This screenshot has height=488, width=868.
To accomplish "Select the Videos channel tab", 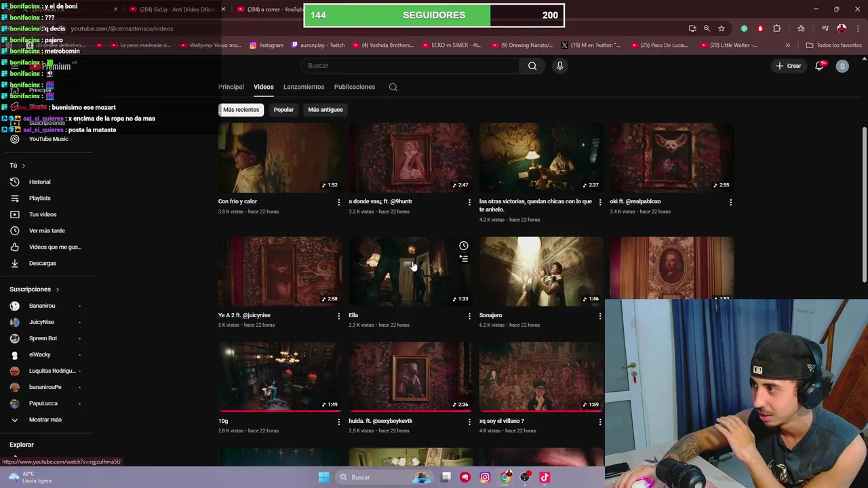I will pyautogui.click(x=264, y=87).
